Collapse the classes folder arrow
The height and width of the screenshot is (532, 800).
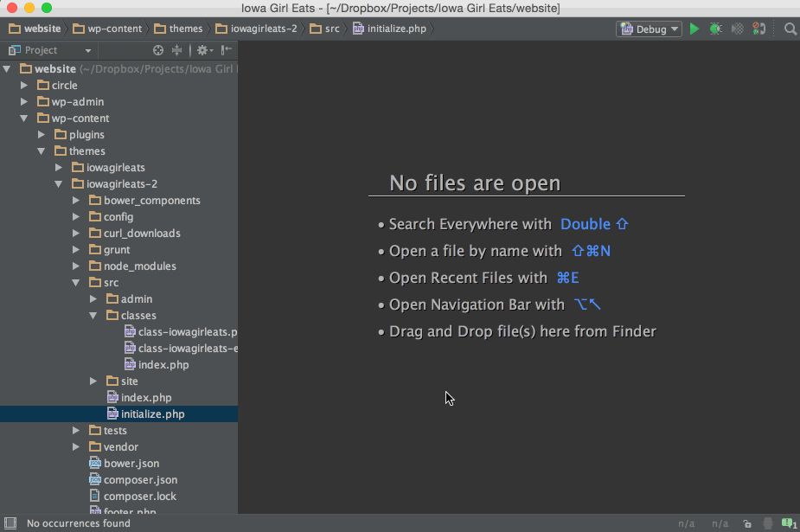93,315
